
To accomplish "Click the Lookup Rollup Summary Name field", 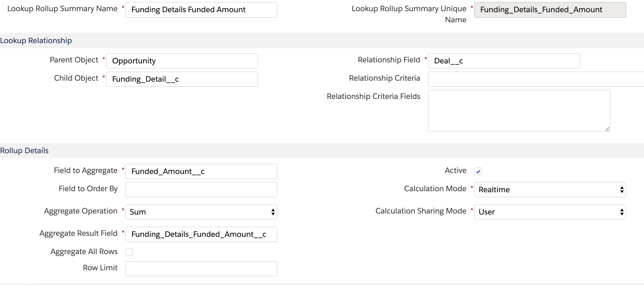I will pyautogui.click(x=201, y=10).
